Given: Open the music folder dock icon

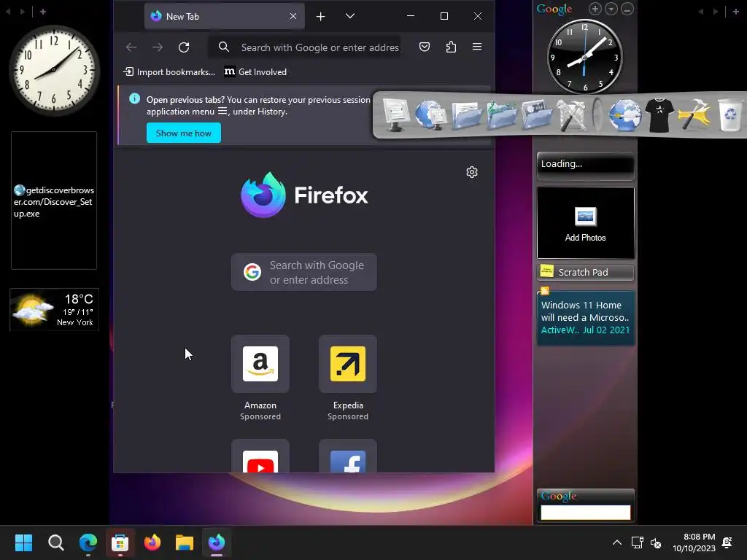Looking at the screenshot, I should (502, 114).
